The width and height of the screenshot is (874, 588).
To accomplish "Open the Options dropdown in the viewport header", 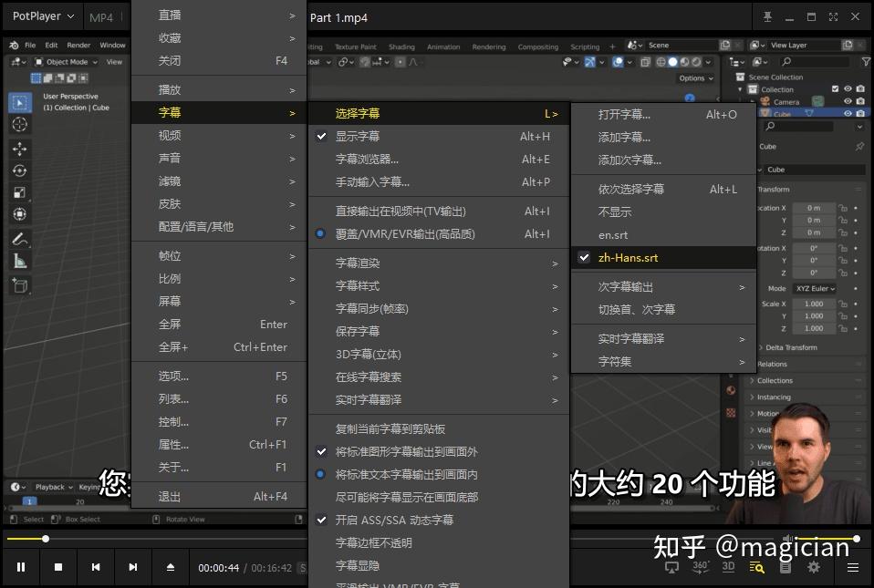I will tap(694, 78).
